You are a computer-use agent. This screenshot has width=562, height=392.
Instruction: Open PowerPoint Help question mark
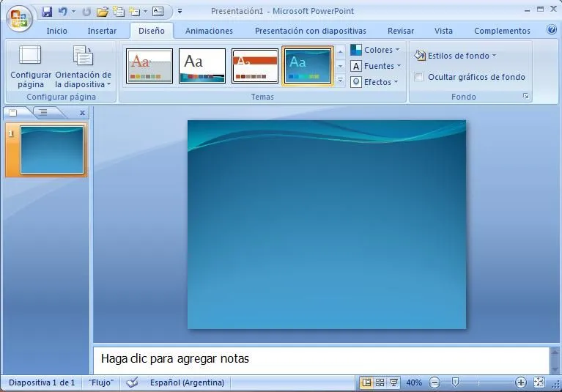[552, 29]
